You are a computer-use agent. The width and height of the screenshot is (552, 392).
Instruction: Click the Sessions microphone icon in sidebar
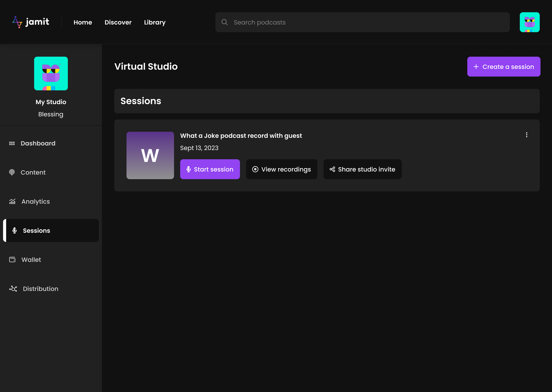[x=14, y=231]
